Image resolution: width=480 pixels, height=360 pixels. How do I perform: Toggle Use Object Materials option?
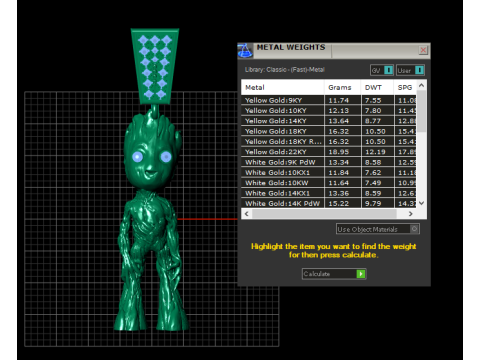378,229
